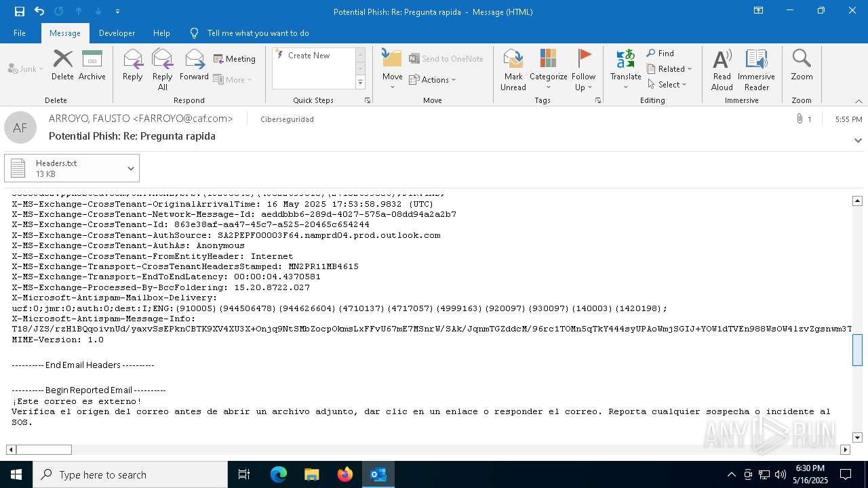
Task: Archive the message
Action: (92, 65)
